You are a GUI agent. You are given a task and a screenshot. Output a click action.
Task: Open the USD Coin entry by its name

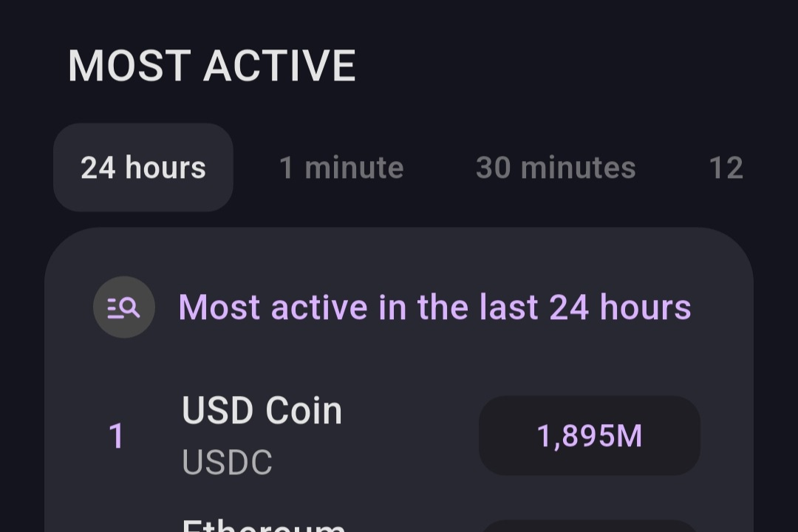(262, 411)
